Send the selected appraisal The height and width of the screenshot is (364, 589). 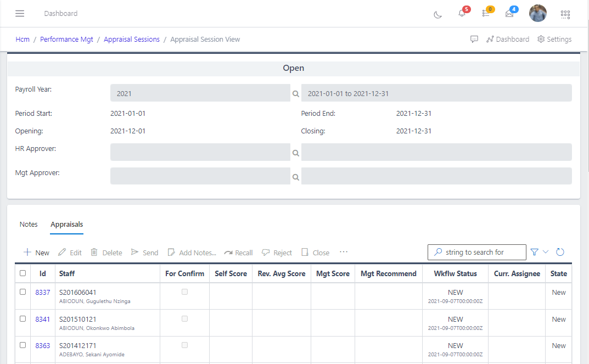point(144,252)
